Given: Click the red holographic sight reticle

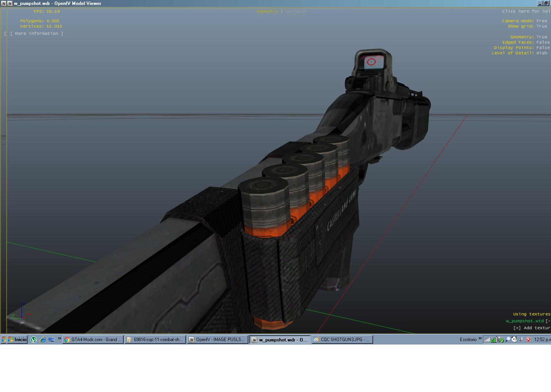Looking at the screenshot, I should coord(371,62).
